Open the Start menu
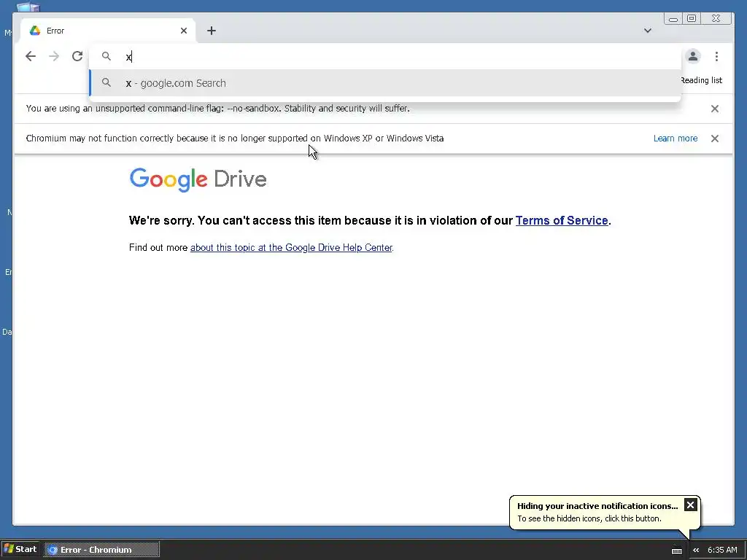This screenshot has width=747, height=560. [20, 549]
